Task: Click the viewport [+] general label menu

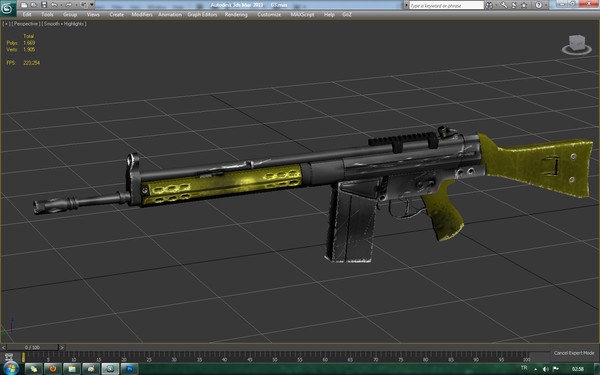Action: tap(6, 24)
